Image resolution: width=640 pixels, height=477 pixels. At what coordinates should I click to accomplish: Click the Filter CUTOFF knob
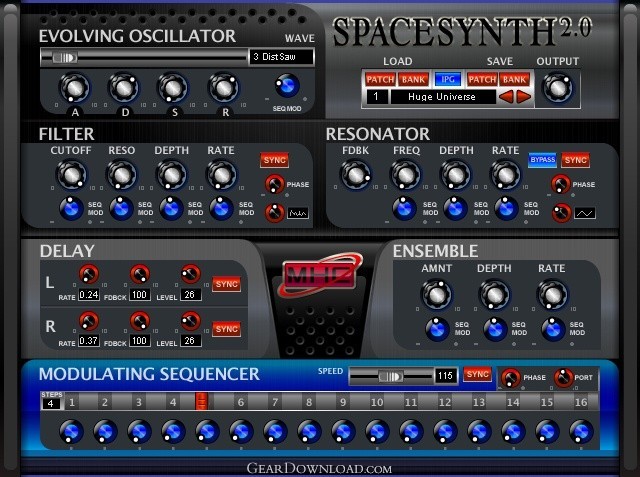pos(71,175)
